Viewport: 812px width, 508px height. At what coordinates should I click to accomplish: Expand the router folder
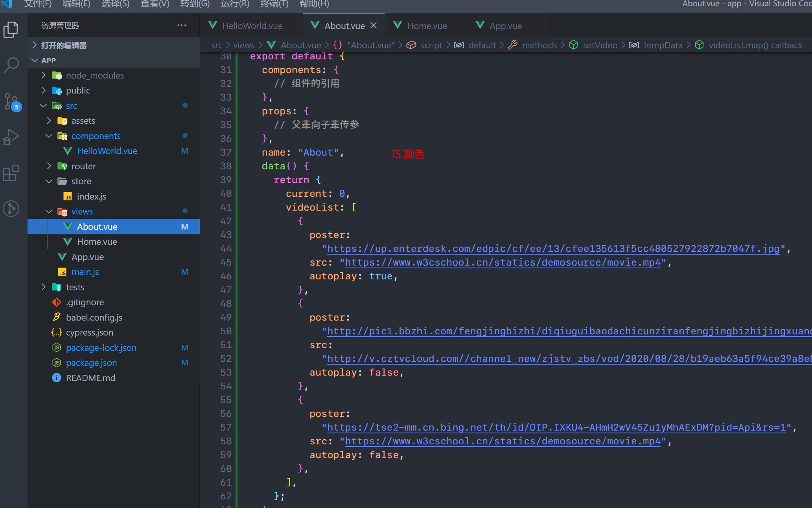pos(114,166)
